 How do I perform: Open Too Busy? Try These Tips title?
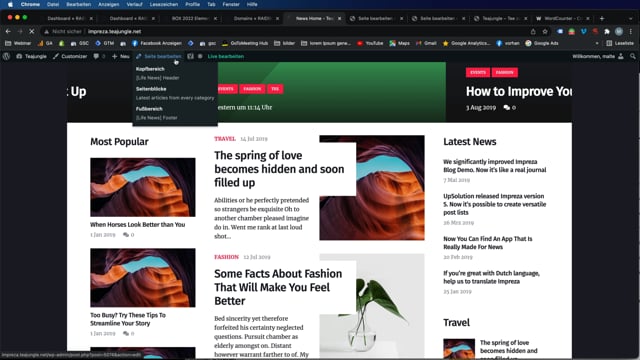[x=128, y=319]
